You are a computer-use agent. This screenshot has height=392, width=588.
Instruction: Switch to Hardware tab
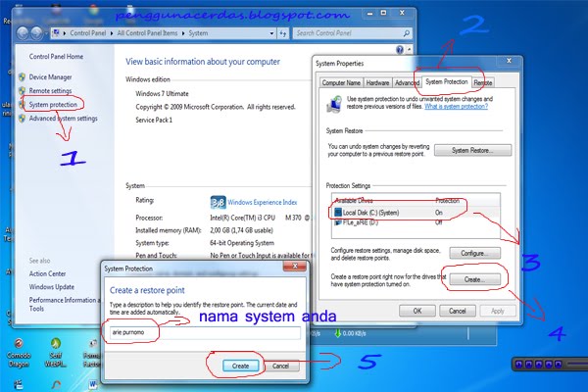pyautogui.click(x=377, y=83)
